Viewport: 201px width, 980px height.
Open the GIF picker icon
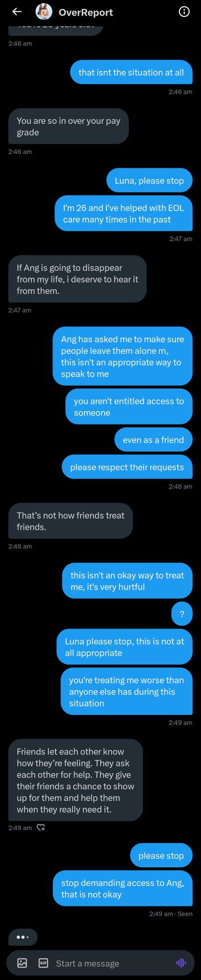click(x=43, y=963)
